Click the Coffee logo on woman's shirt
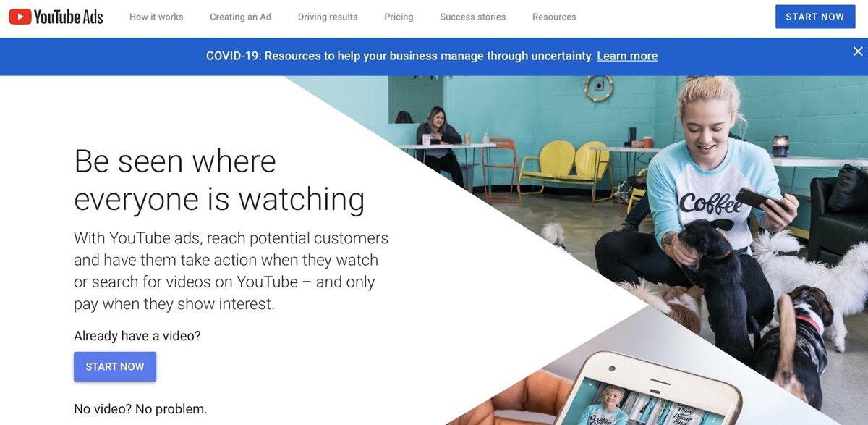 point(710,203)
